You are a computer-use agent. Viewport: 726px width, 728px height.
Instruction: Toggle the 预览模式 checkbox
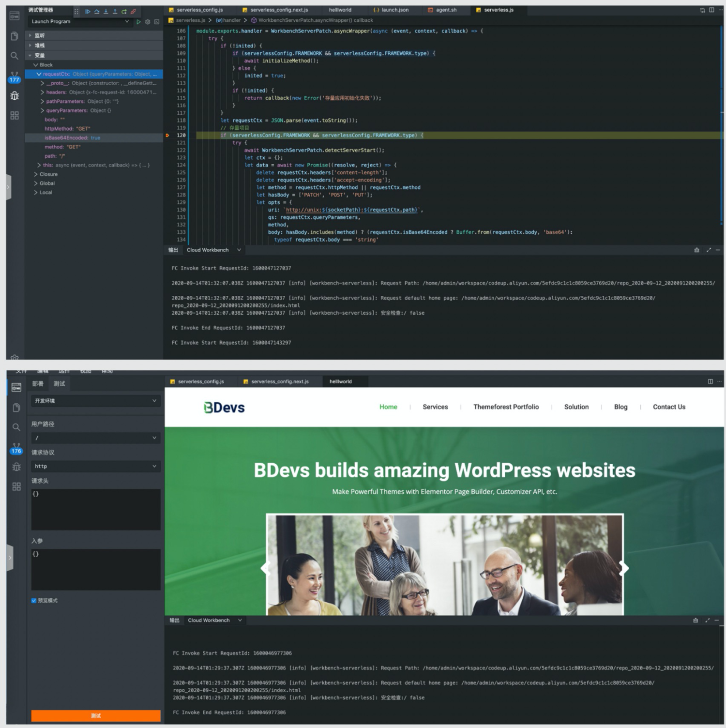[x=34, y=601]
